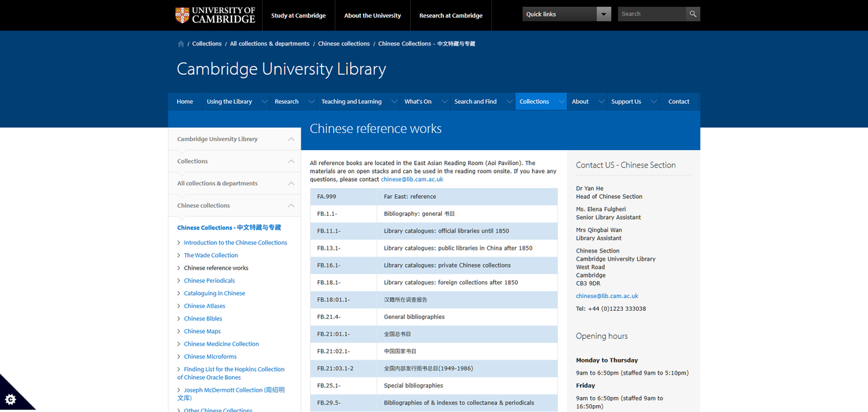Collapse the Collections sidebar chevron

[291, 162]
